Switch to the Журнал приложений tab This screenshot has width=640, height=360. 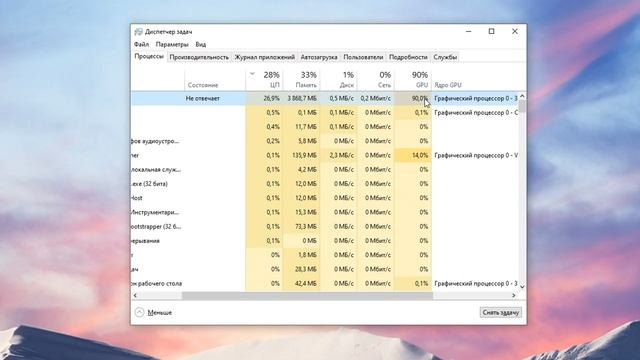pyautogui.click(x=264, y=57)
